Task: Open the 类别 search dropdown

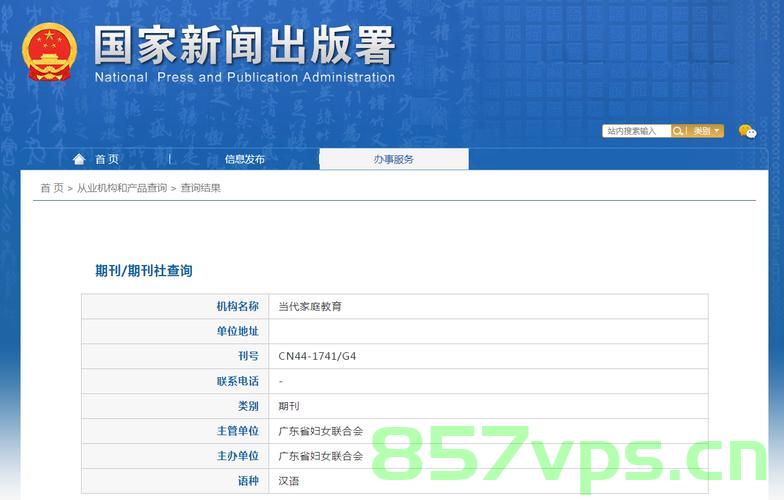Action: pyautogui.click(x=706, y=131)
